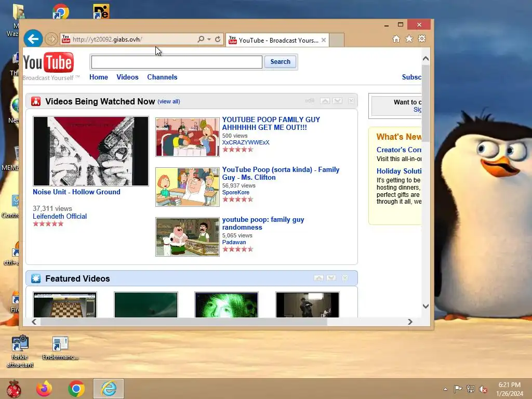Screen dimensions: 532x399
Task: Open Holiday Solutions link
Action: click(x=399, y=171)
